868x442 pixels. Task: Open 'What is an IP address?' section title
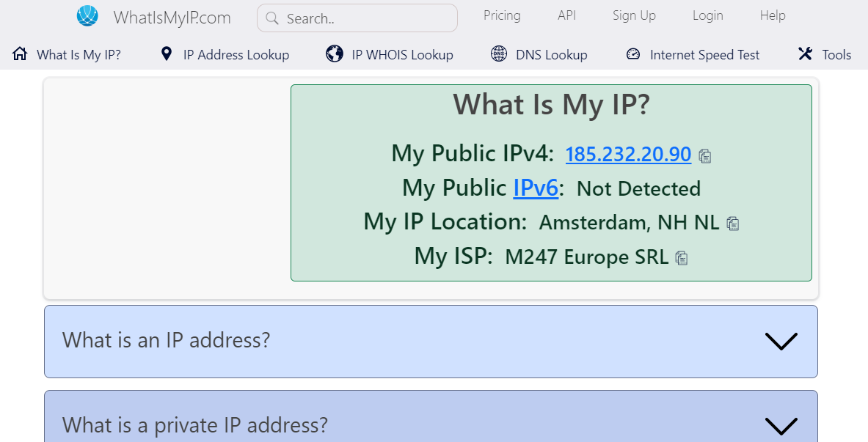(x=166, y=339)
